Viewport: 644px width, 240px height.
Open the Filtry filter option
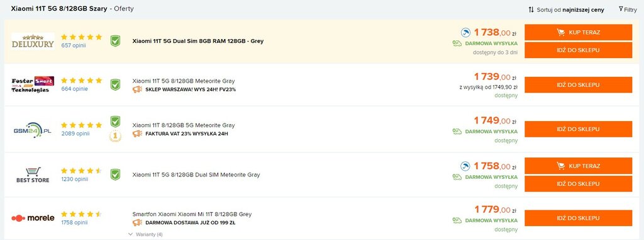click(628, 9)
